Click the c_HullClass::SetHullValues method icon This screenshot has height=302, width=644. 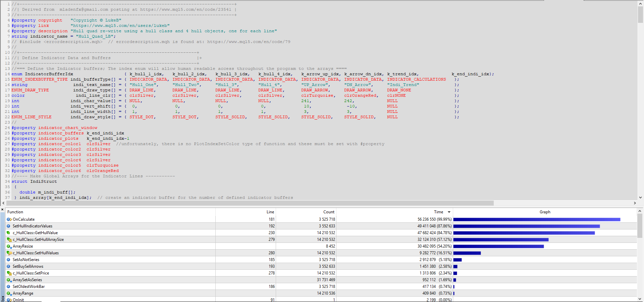tap(9, 253)
